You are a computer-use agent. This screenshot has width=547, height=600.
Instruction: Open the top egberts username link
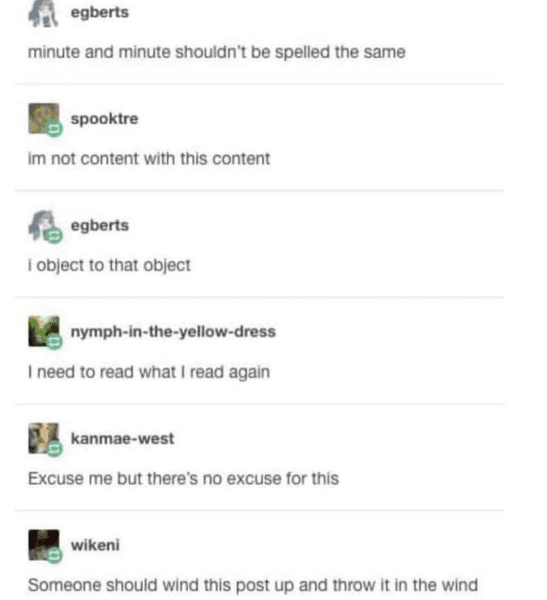[x=100, y=13]
